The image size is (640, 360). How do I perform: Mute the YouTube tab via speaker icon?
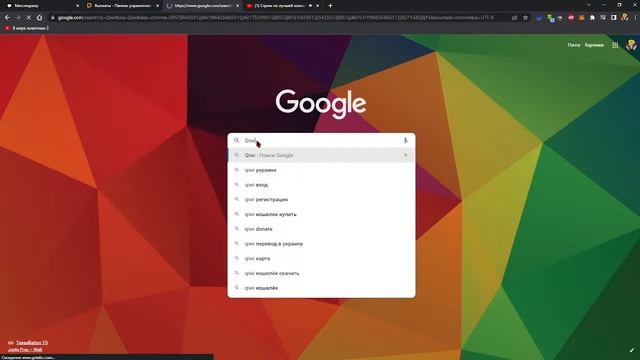click(x=310, y=6)
